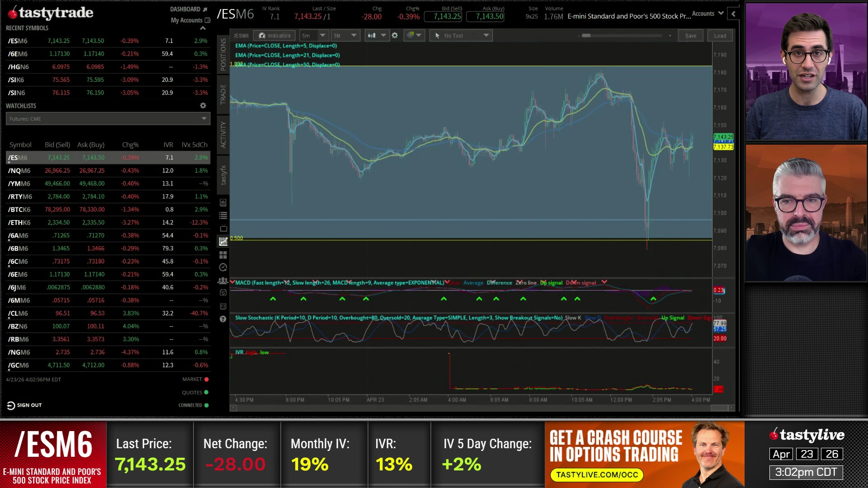The width and height of the screenshot is (868, 488).
Task: Open the chart settings gear
Action: click(x=395, y=35)
